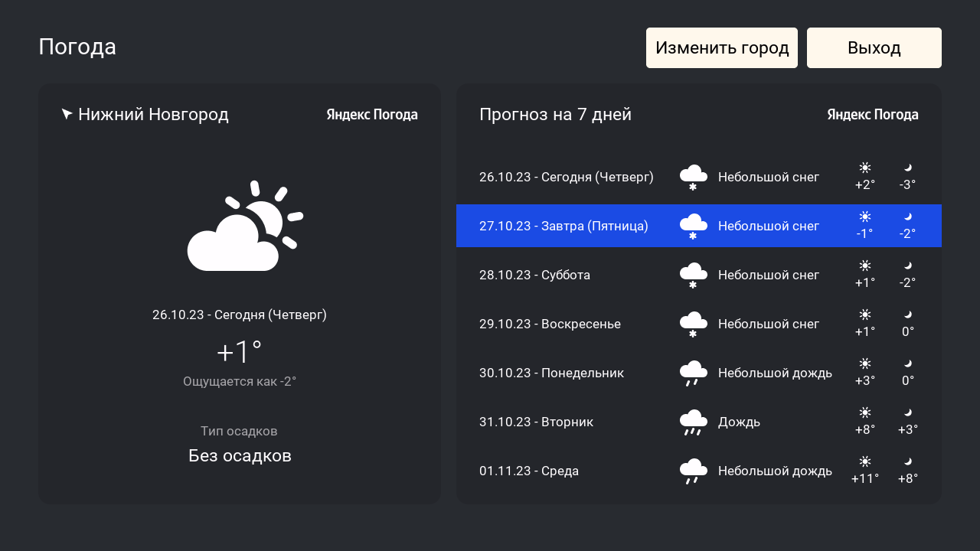This screenshot has width=980, height=551.
Task: Click the current temperature +1° reading
Action: pyautogui.click(x=239, y=352)
